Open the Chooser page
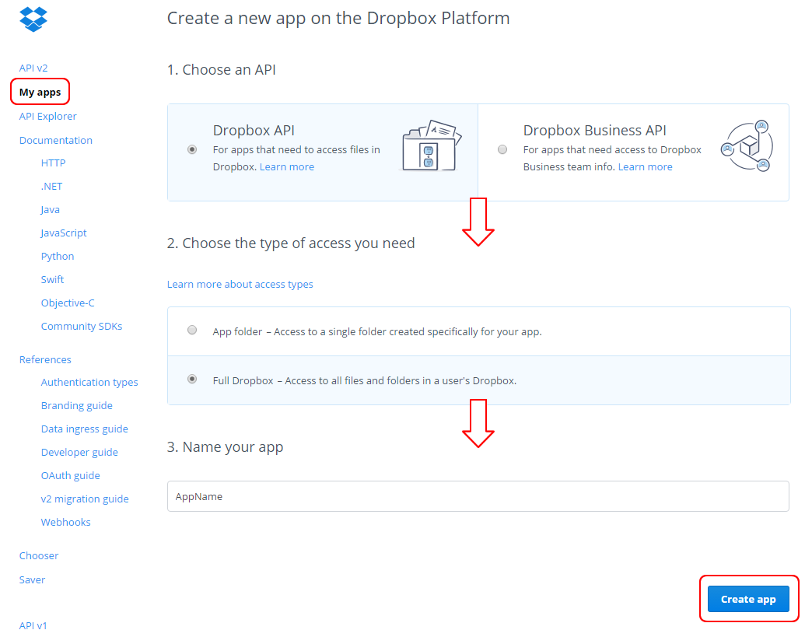 coord(39,555)
